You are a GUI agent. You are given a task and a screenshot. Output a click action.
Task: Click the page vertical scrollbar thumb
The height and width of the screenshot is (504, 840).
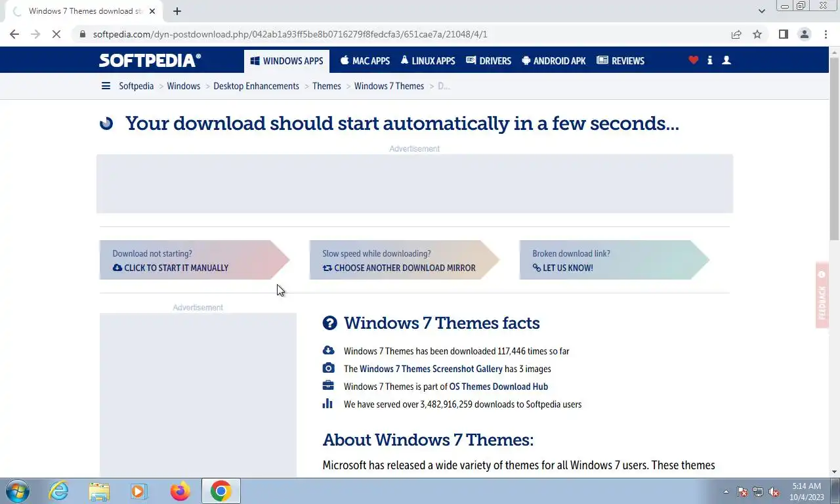834,148
